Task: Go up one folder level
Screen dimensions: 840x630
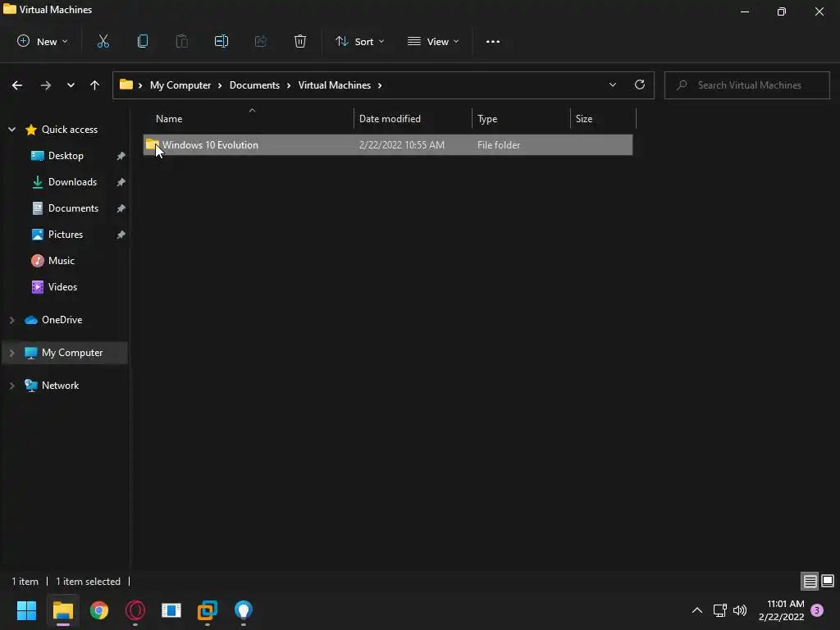Action: 95,85
